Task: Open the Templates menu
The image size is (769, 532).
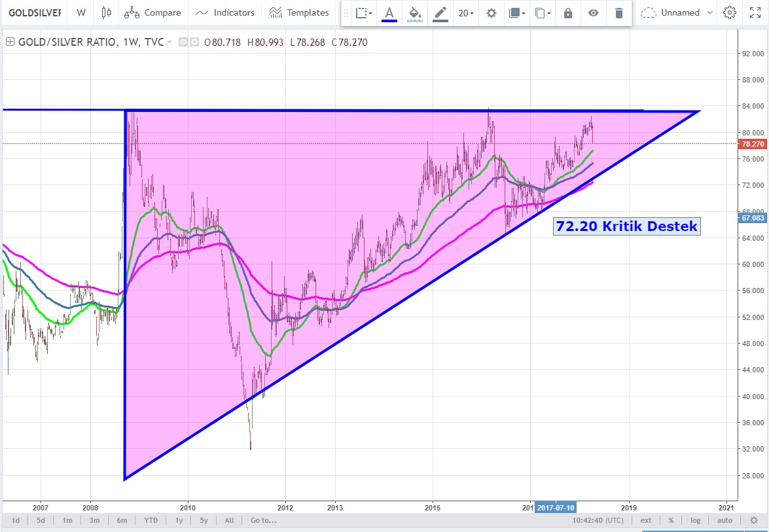Action: [298, 12]
